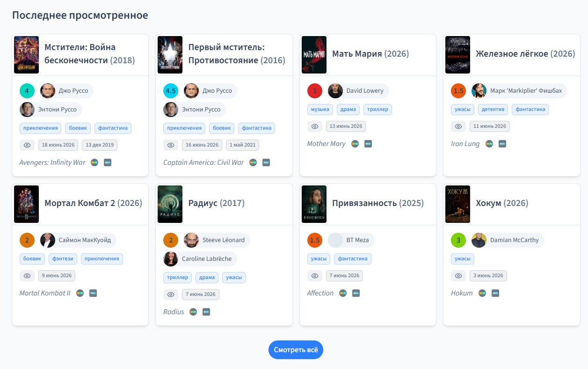
Task: Click музыка genre tag on Мать Мария
Action: 320,110
